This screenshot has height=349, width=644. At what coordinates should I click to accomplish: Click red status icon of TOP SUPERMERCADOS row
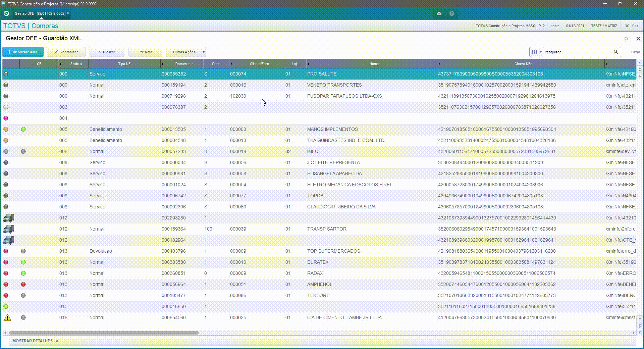[6, 251]
